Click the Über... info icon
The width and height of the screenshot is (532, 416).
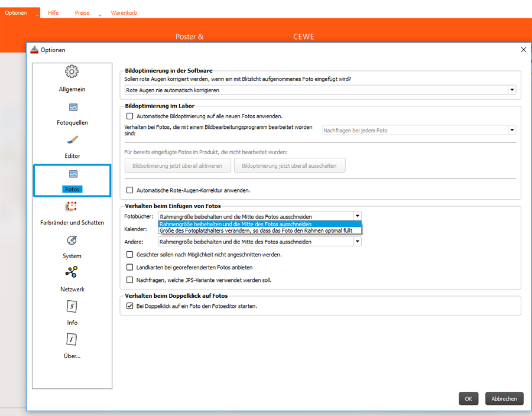click(72, 339)
